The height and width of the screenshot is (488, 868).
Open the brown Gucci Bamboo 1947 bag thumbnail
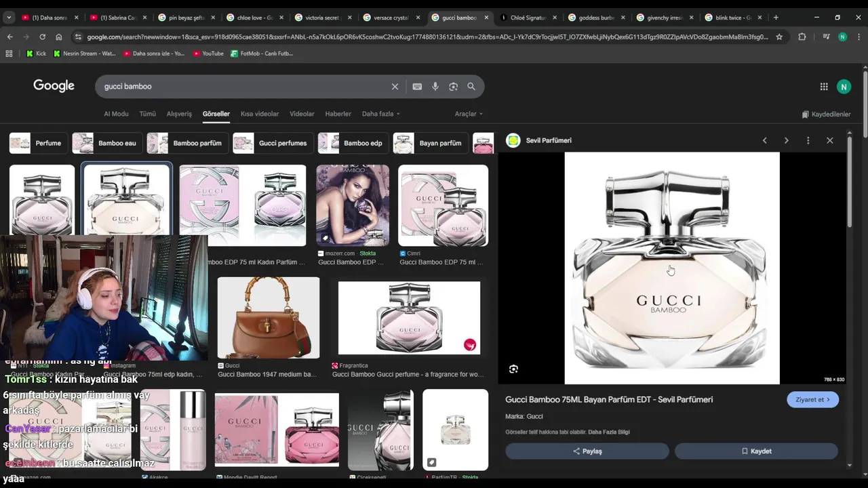269,318
